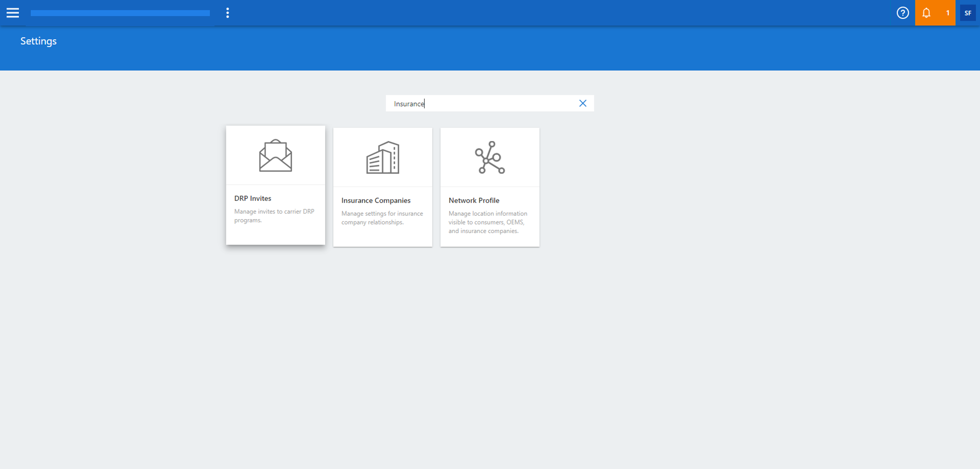This screenshot has height=469, width=980.
Task: Click the vertical three-dot options menu
Action: click(227, 13)
